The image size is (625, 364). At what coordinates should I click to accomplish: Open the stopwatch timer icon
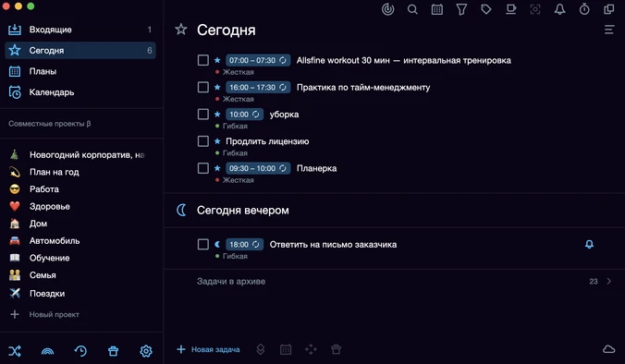tap(584, 9)
